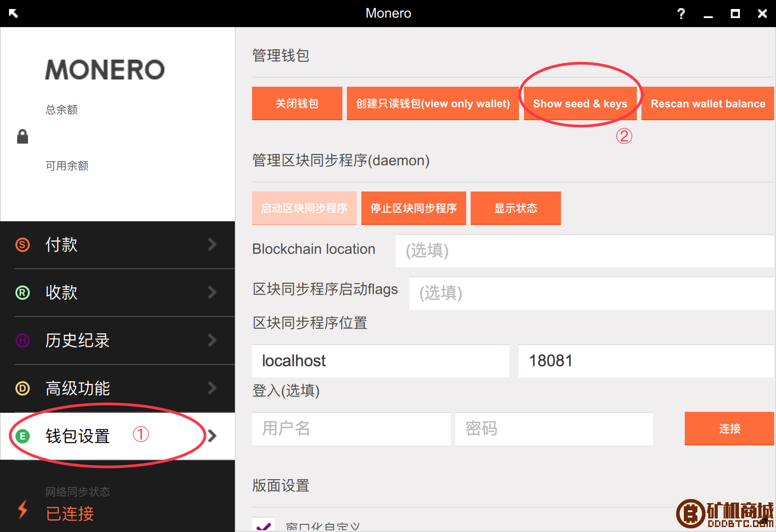Click the 显示状态 button
The height and width of the screenshot is (532, 776).
[516, 208]
